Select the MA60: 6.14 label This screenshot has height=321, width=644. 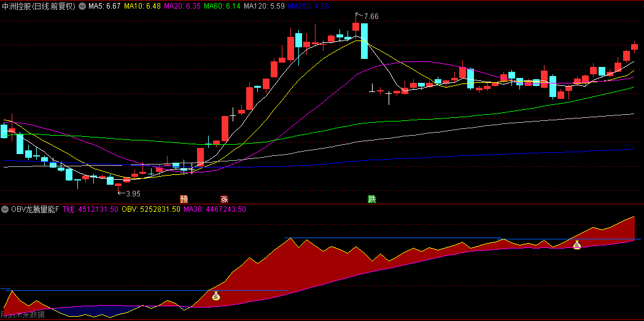222,6
